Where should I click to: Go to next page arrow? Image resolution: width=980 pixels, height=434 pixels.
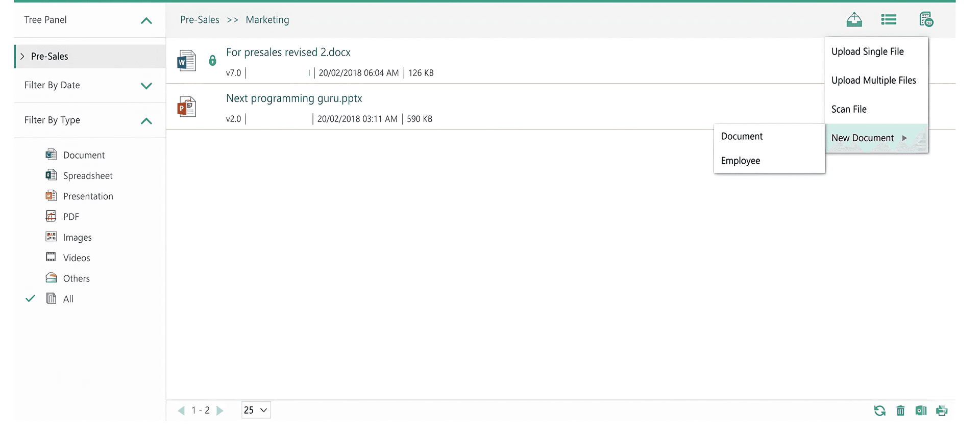tap(220, 411)
